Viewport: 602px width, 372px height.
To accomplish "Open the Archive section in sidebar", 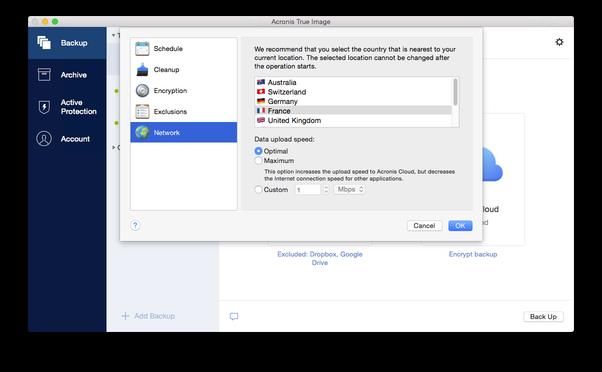I will [67, 75].
